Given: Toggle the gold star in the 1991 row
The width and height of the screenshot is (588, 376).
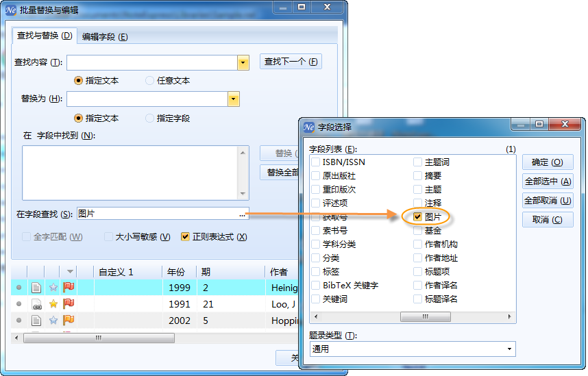Looking at the screenshot, I should [53, 303].
